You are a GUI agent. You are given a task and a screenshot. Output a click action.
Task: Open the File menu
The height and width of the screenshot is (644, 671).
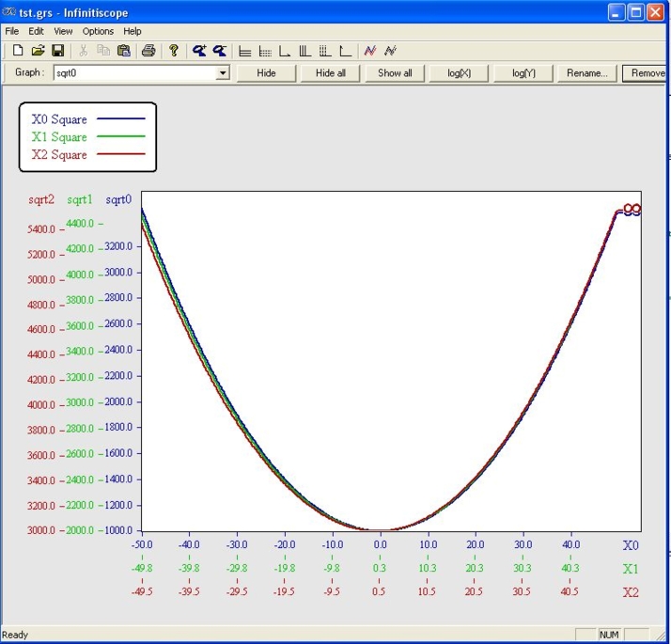(11, 31)
